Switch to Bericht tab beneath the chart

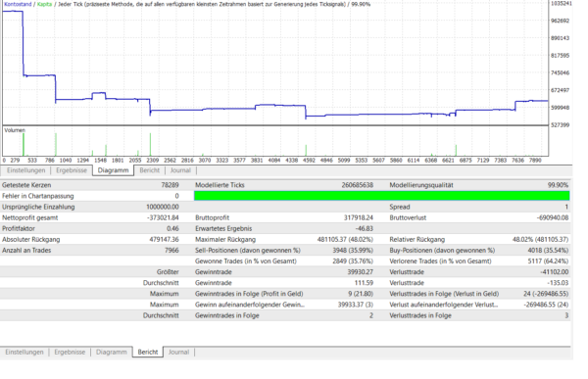click(x=149, y=170)
